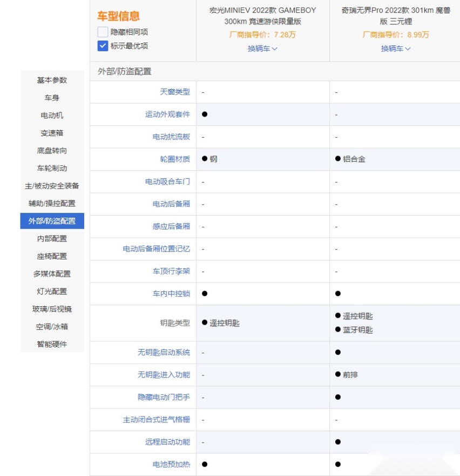This screenshot has height=476, width=460.
Task: Select 底盘转向 in sidebar
Action: pyautogui.click(x=52, y=151)
